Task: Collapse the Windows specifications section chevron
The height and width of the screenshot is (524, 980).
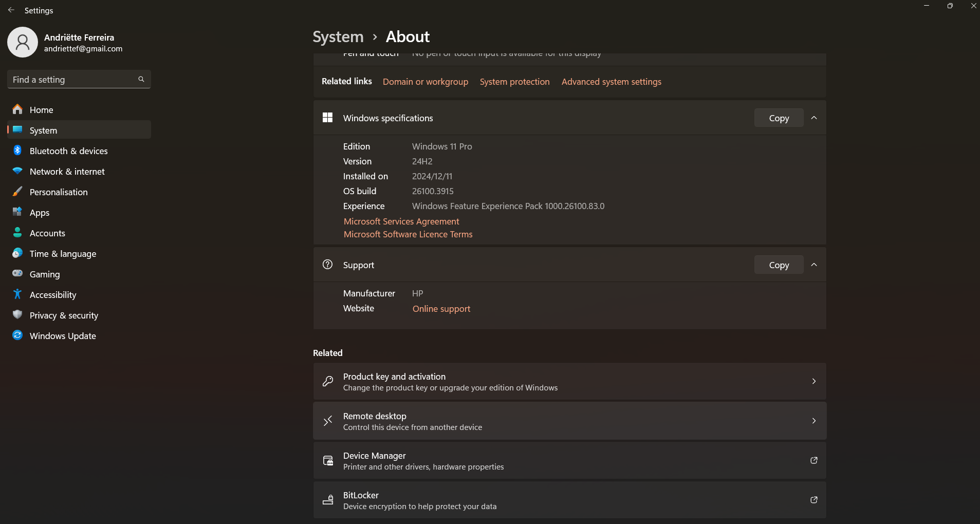Action: point(814,118)
